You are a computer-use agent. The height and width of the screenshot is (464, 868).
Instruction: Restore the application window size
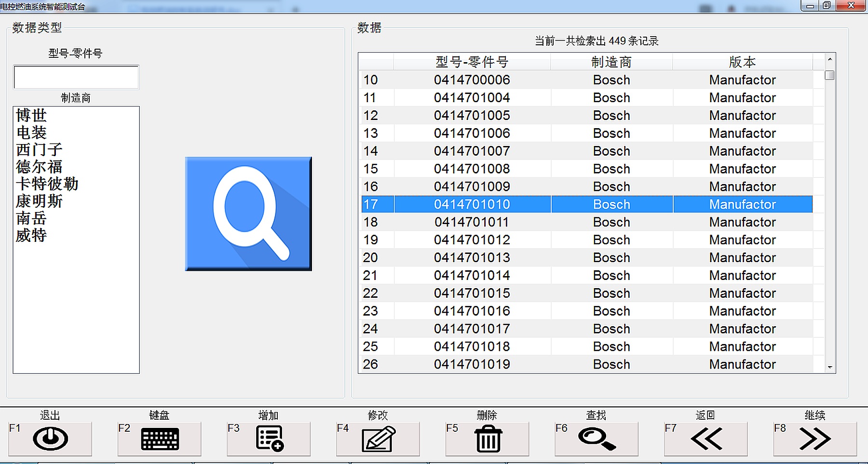(x=826, y=5)
